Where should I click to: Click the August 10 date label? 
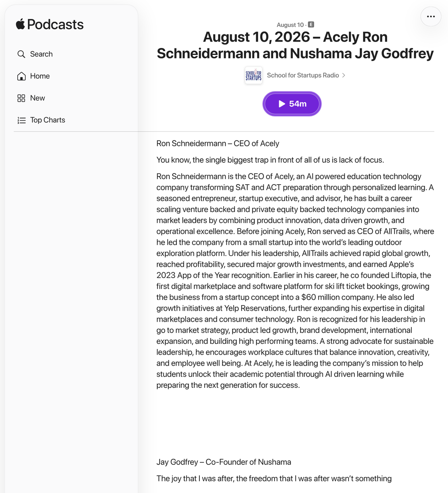click(290, 25)
